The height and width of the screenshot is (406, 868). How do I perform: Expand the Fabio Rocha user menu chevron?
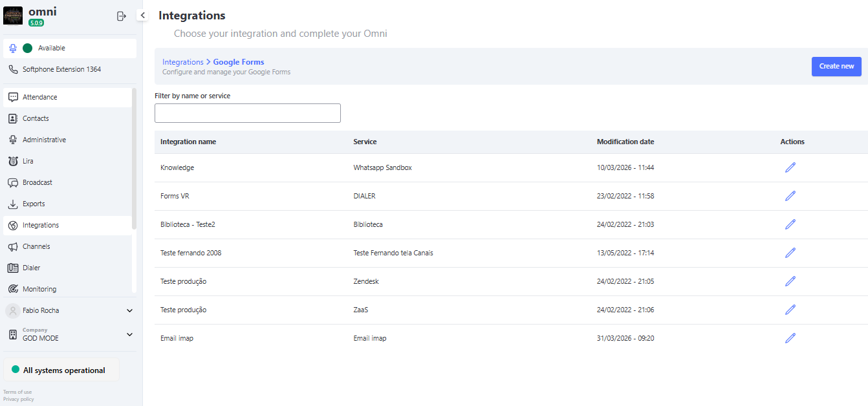point(129,310)
